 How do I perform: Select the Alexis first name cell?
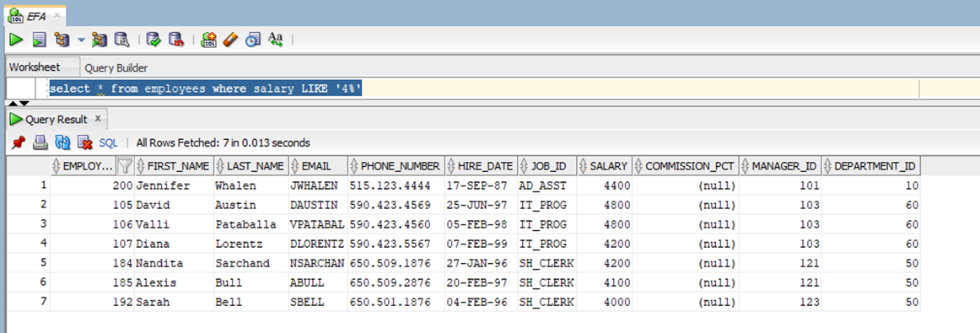pyautogui.click(x=174, y=282)
